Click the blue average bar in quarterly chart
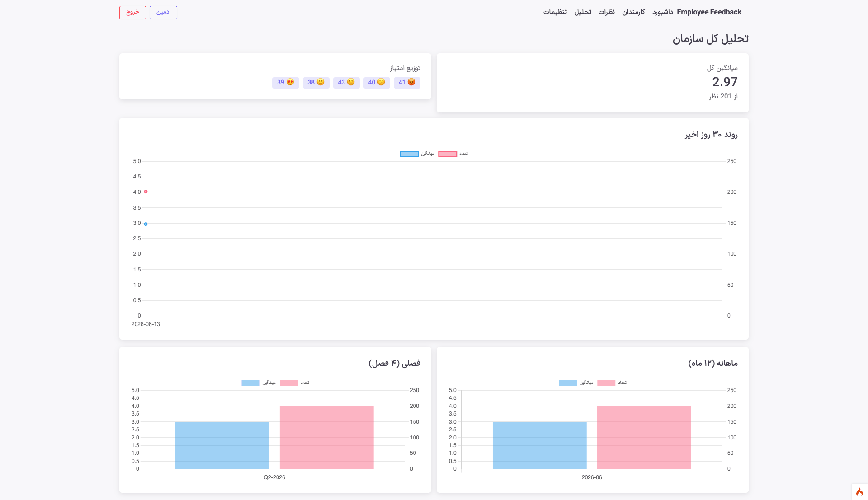This screenshot has width=868, height=500. point(222,445)
